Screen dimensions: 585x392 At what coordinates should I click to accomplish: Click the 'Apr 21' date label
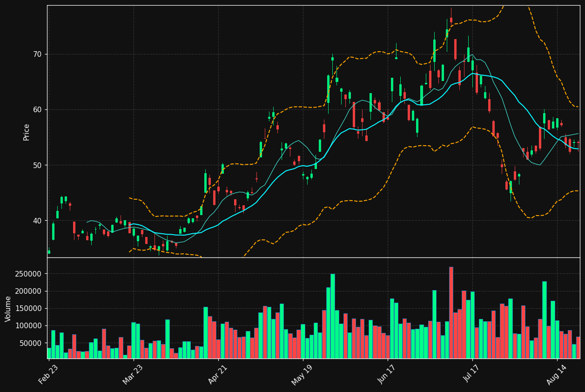pyautogui.click(x=218, y=374)
